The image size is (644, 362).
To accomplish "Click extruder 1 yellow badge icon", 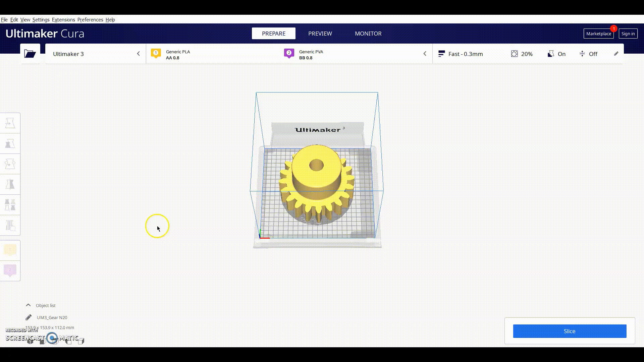I will [156, 53].
